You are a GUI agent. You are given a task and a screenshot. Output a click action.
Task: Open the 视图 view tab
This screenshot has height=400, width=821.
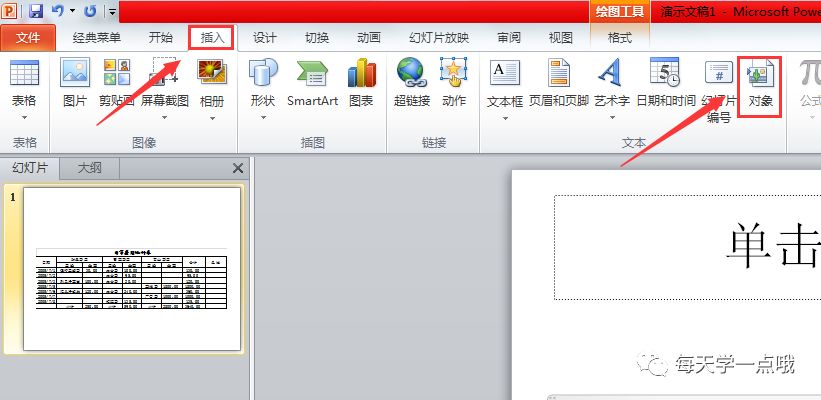(x=560, y=38)
